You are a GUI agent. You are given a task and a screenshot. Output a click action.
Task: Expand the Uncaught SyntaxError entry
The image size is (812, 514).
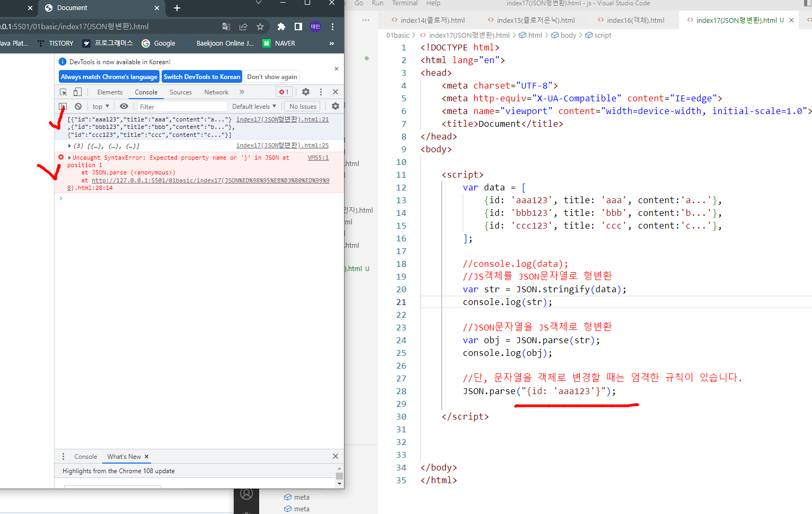pos(70,158)
